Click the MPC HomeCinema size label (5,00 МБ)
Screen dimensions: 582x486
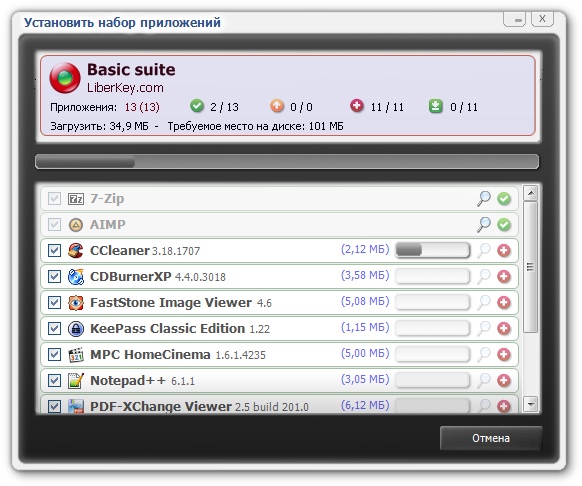pyautogui.click(x=365, y=353)
